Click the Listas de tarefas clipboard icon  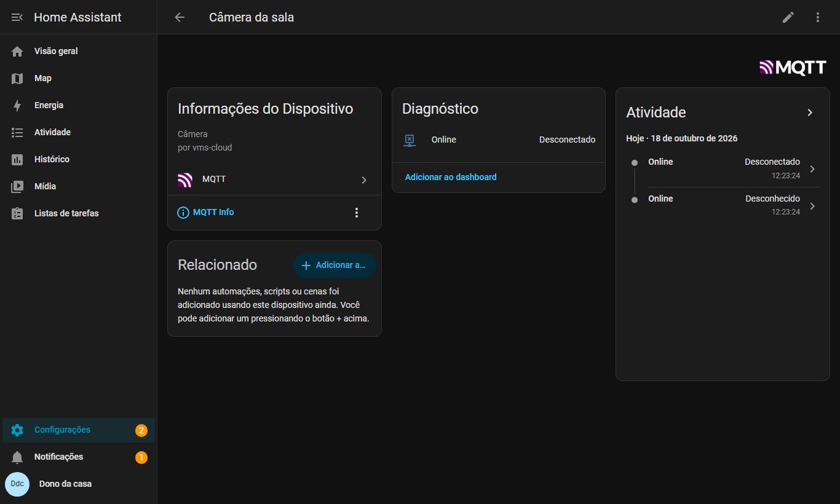click(x=17, y=213)
